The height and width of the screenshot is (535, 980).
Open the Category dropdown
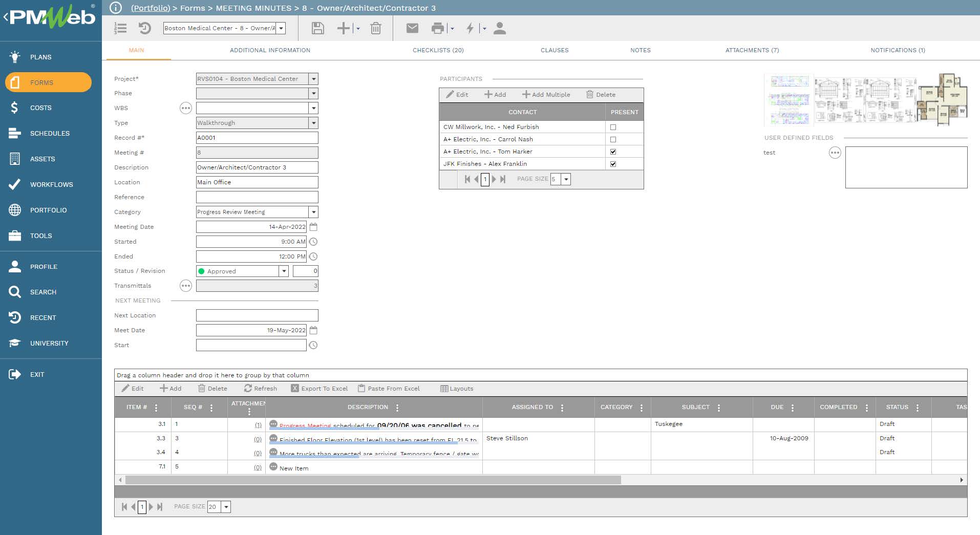[313, 211]
